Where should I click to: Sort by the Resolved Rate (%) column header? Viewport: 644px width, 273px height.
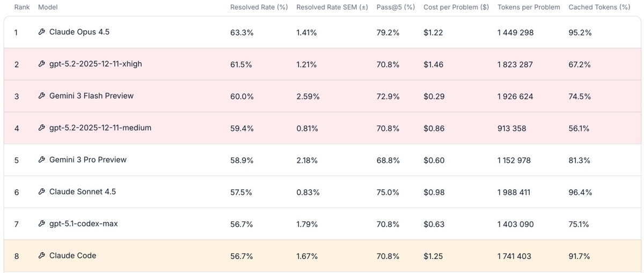tap(259, 8)
